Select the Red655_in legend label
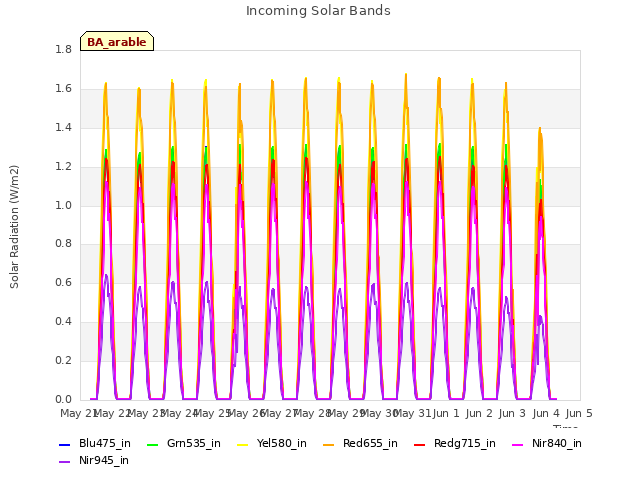The width and height of the screenshot is (640, 480). click(370, 444)
